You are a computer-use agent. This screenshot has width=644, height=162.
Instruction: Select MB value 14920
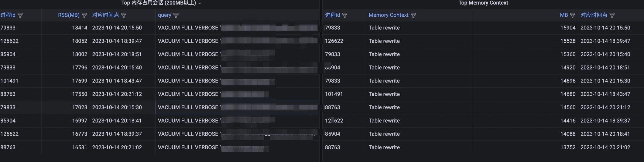pos(568,68)
